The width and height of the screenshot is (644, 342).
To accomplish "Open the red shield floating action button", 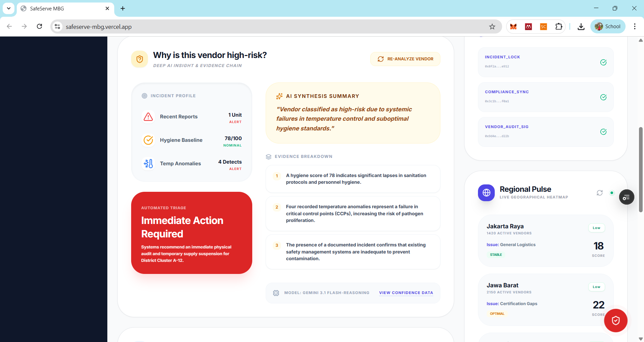I will (616, 321).
